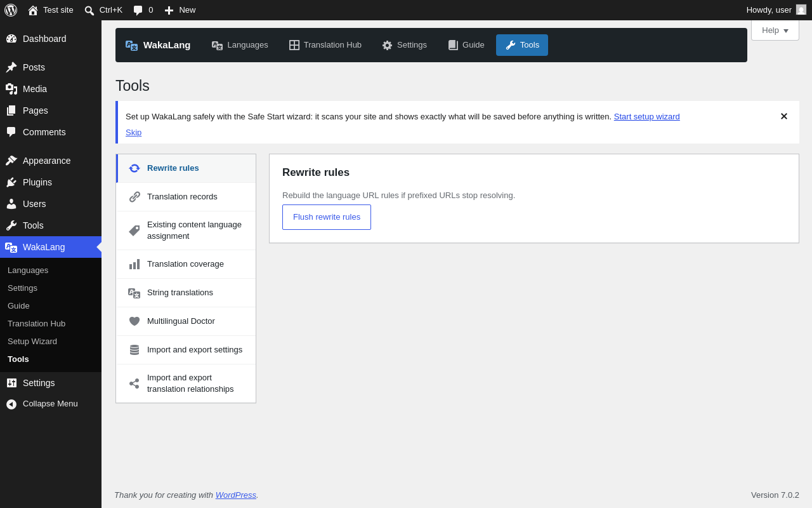Click the plus New icon
This screenshot has height=508, width=812.
[x=169, y=10]
